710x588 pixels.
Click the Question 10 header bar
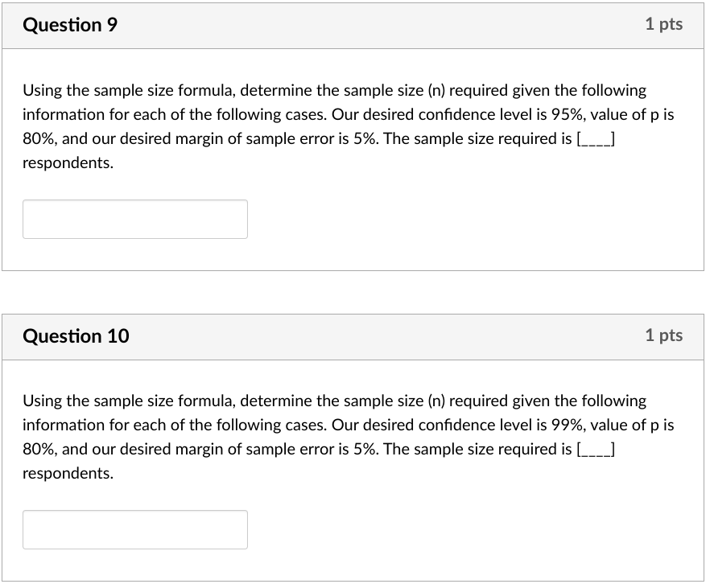(354, 336)
